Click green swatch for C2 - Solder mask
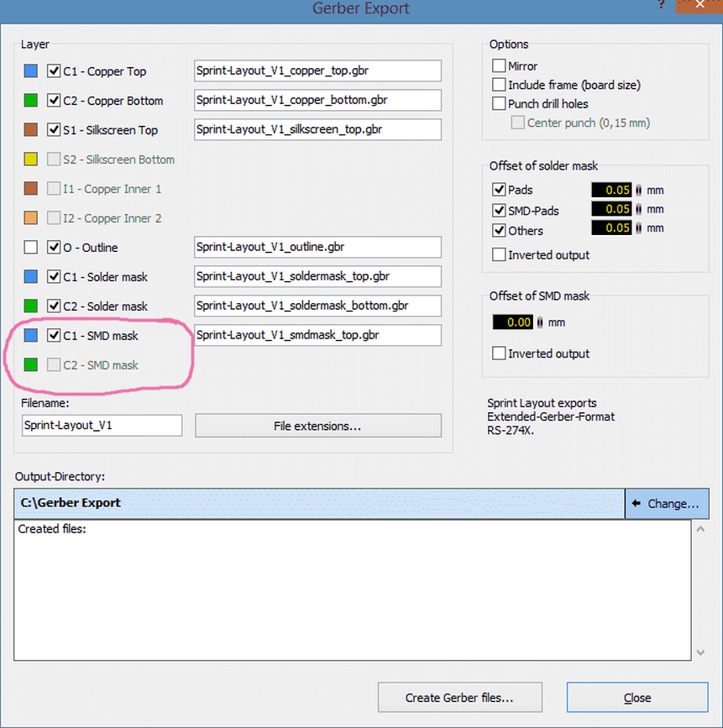 pyautogui.click(x=30, y=306)
